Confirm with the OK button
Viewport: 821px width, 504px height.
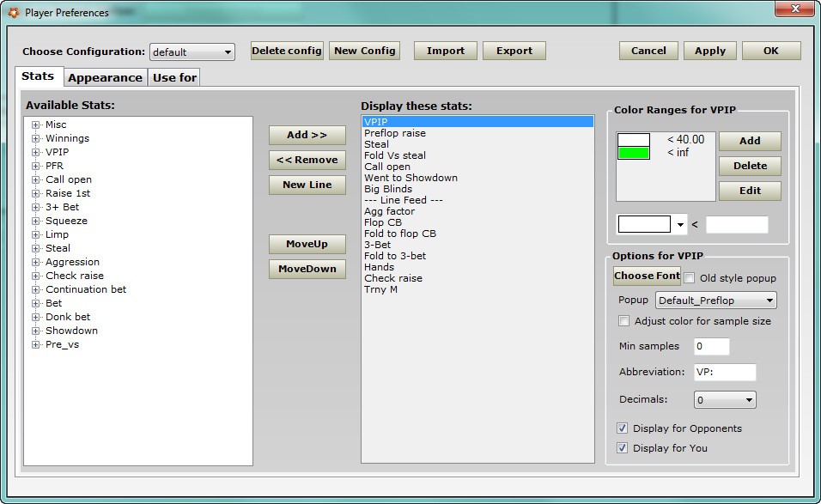click(x=771, y=51)
